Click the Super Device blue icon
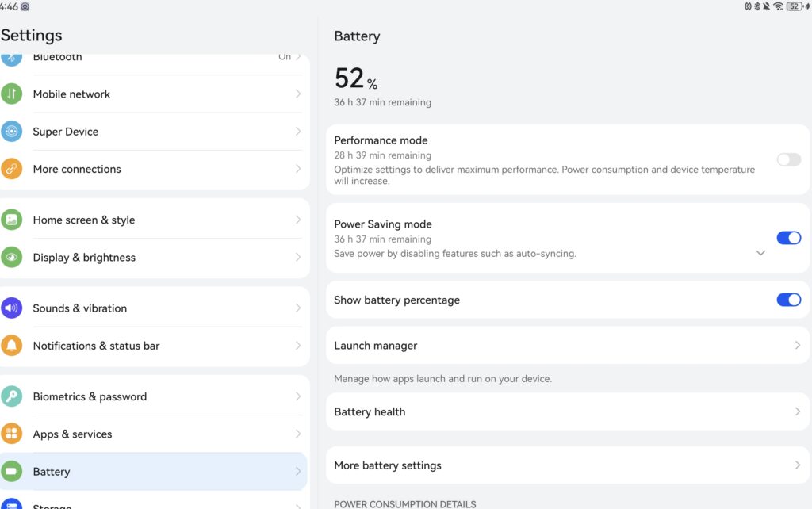812x509 pixels. pos(11,132)
